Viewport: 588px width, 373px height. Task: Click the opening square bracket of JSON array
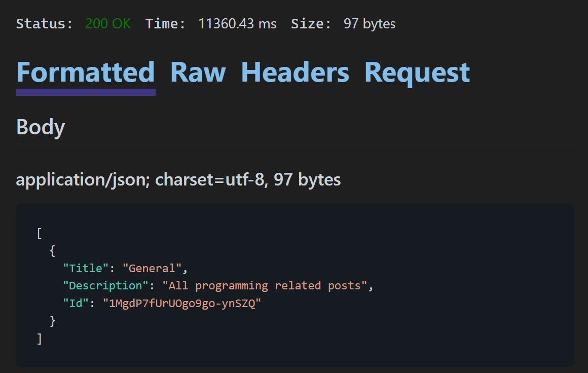pos(40,233)
